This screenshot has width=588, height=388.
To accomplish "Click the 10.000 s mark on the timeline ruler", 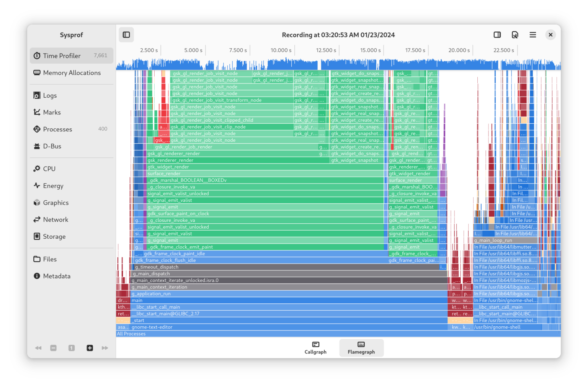I will 281,50.
